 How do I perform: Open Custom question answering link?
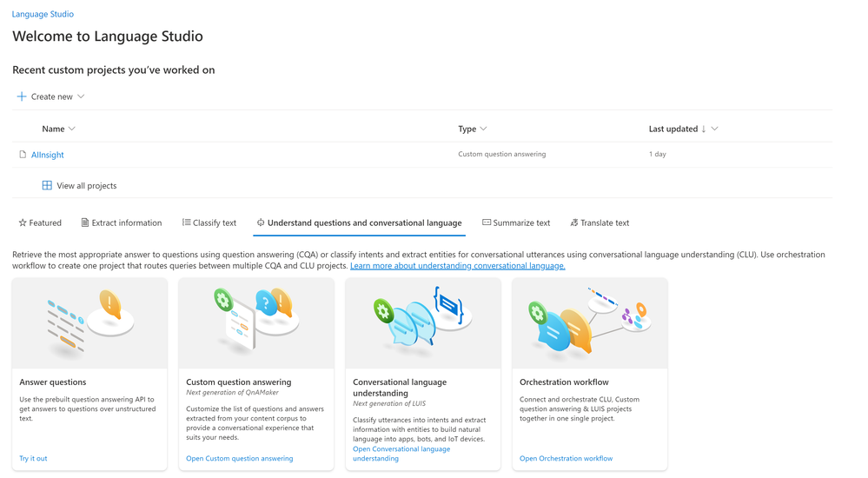click(x=240, y=459)
